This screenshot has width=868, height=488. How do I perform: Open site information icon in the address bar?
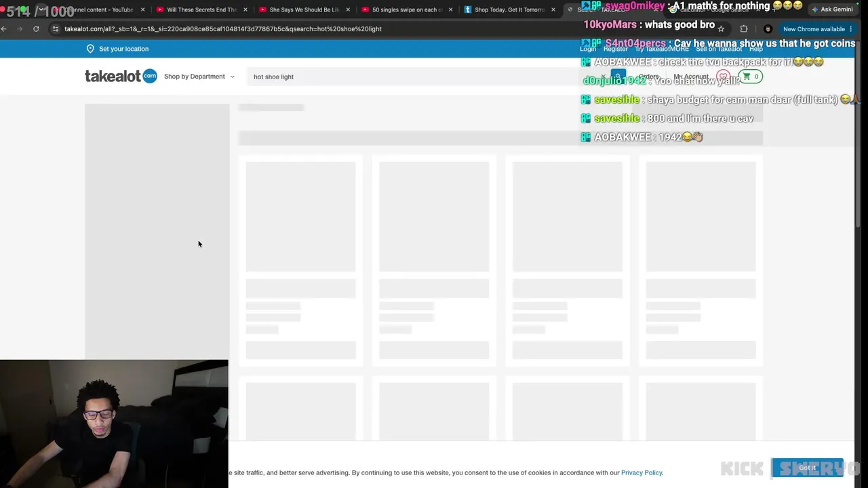56,29
